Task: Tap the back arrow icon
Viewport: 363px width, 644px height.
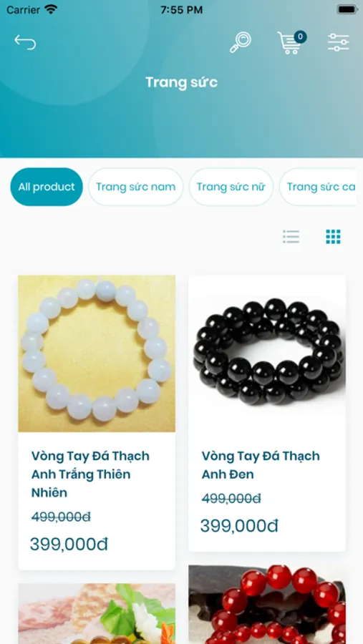Action: 25,42
